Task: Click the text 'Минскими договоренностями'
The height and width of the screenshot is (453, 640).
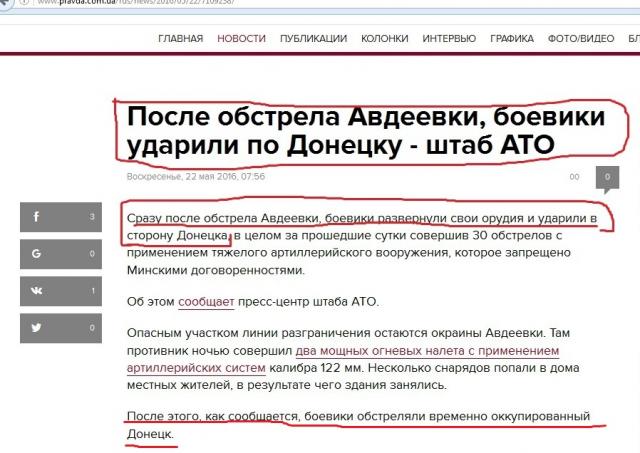Action: pos(216,270)
